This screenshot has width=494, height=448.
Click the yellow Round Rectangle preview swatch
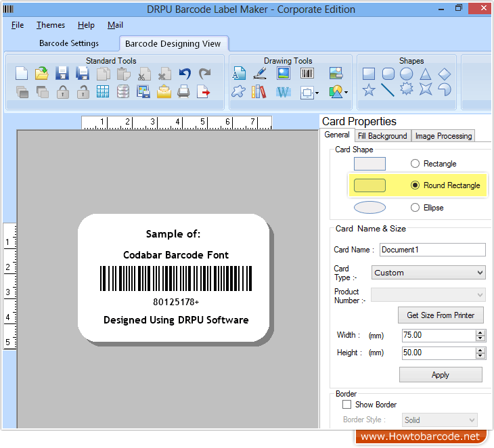tap(369, 185)
